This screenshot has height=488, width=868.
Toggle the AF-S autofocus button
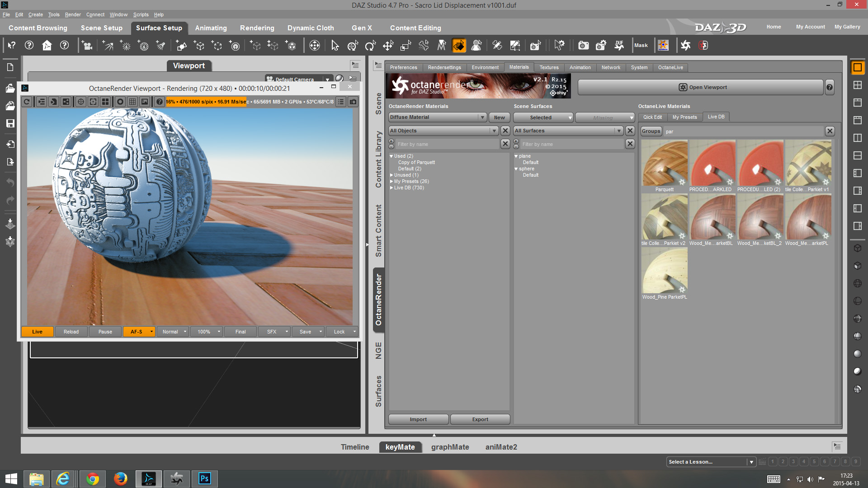pos(136,332)
